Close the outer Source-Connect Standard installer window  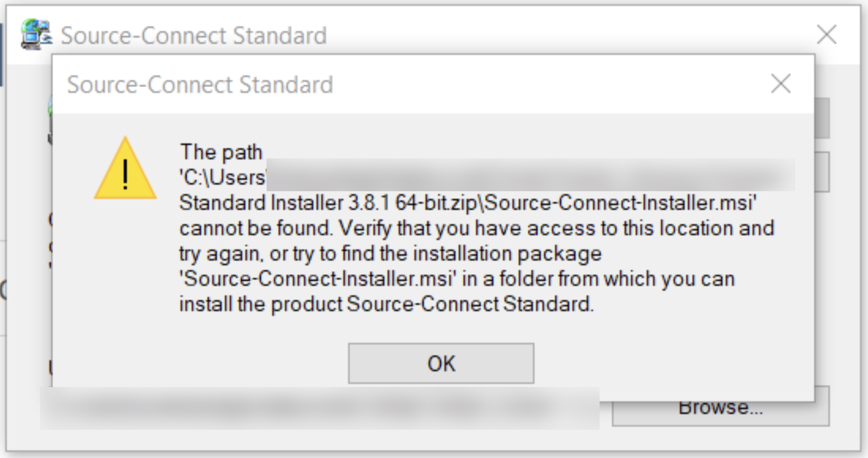pyautogui.click(x=826, y=35)
